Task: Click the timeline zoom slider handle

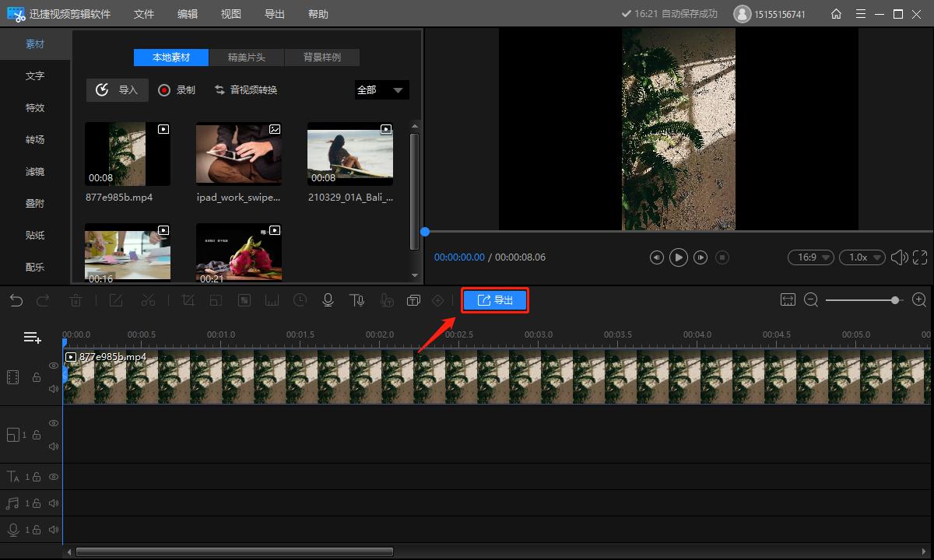Action: (895, 300)
